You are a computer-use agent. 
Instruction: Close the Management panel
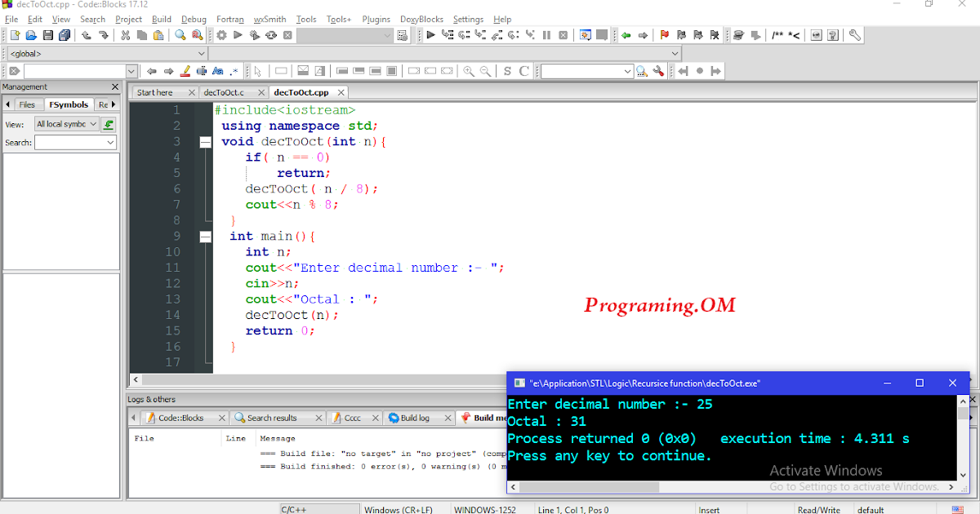coord(115,86)
